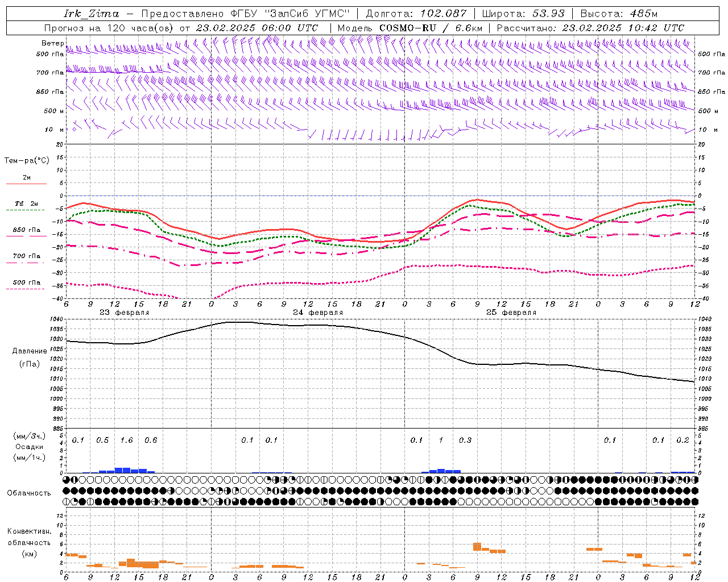Click the 500 м wind level label on the left
Viewport: 728px width, 582px height.
54,111
